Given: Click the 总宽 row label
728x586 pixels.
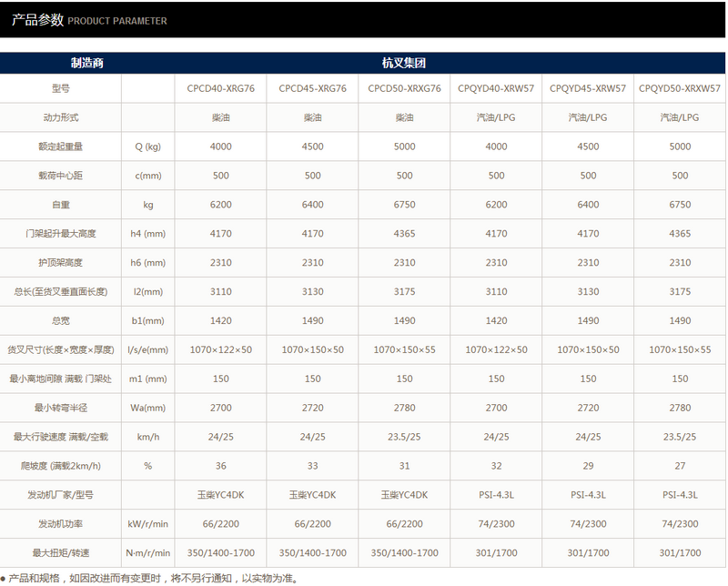Looking at the screenshot, I should (x=61, y=320).
